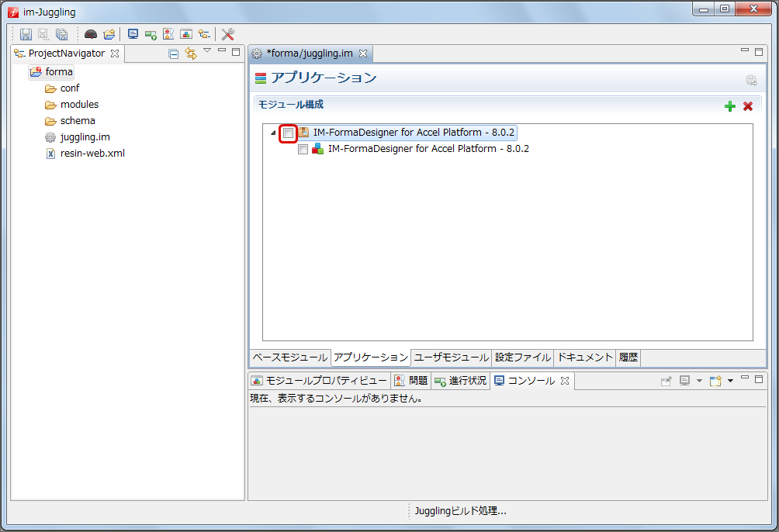Click the pin console icon

[666, 381]
